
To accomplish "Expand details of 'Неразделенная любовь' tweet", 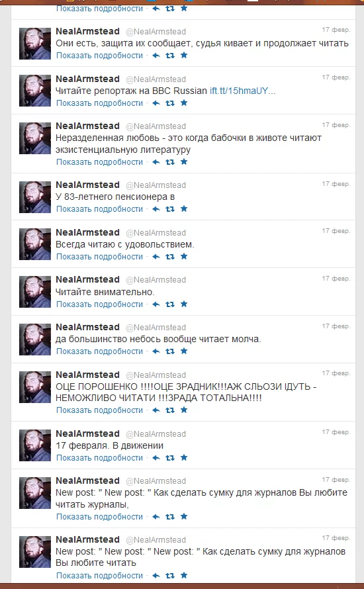I will [99, 162].
